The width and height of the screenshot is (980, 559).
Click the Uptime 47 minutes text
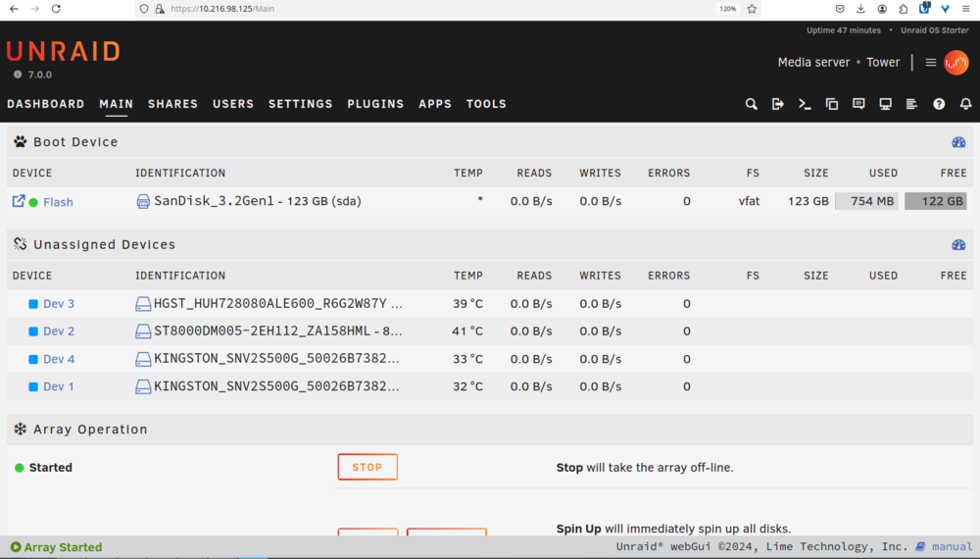click(x=843, y=30)
